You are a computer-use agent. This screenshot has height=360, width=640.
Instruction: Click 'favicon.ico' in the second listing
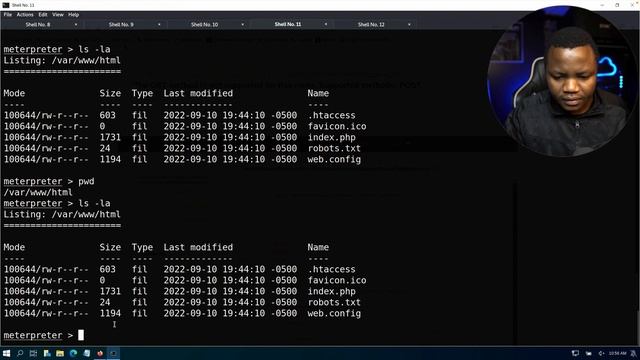click(x=337, y=280)
